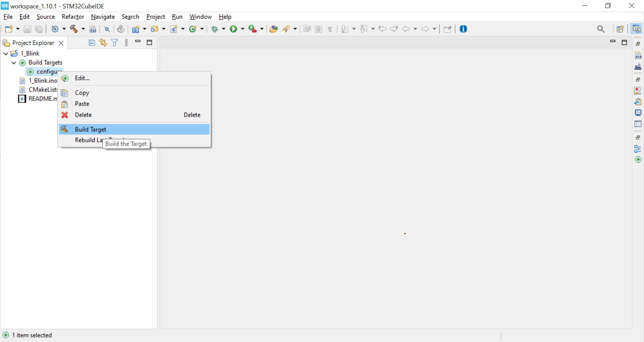Open Project Explorer filter funnel
Screen dimensions: 644x342
tap(114, 43)
